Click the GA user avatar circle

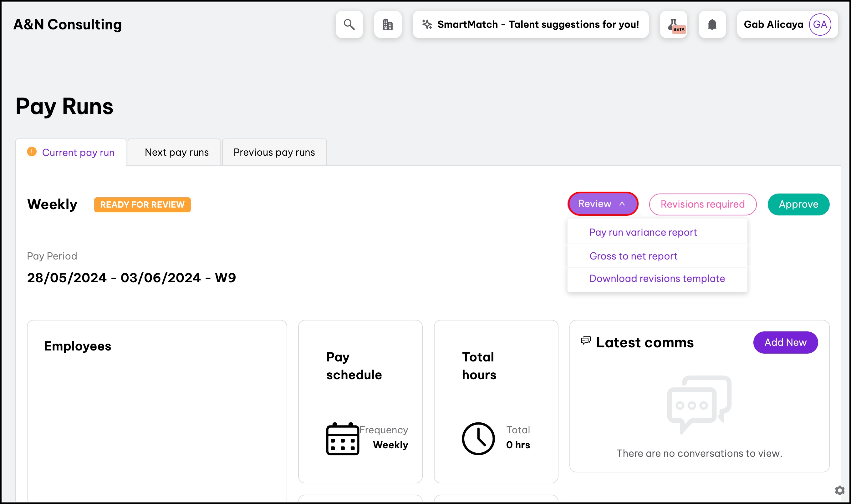[x=820, y=24]
